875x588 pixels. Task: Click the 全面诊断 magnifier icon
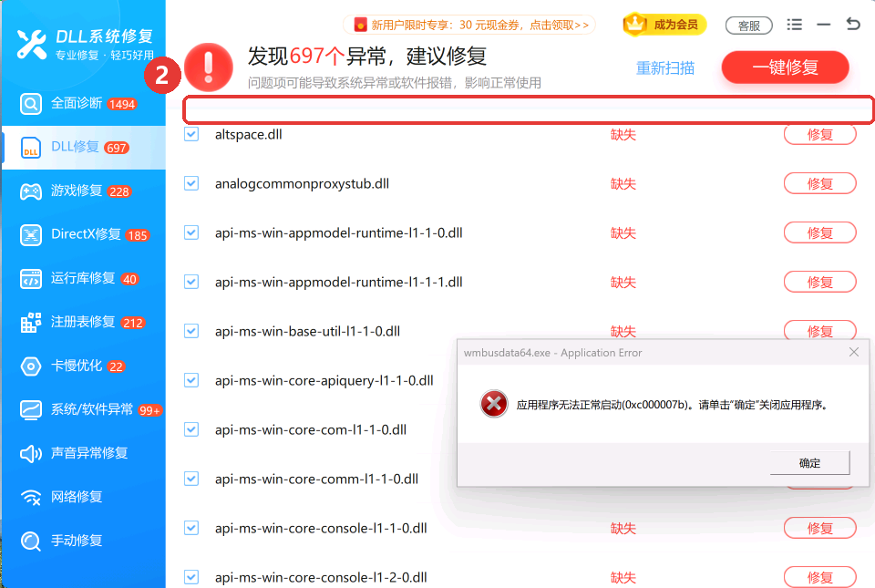31,104
